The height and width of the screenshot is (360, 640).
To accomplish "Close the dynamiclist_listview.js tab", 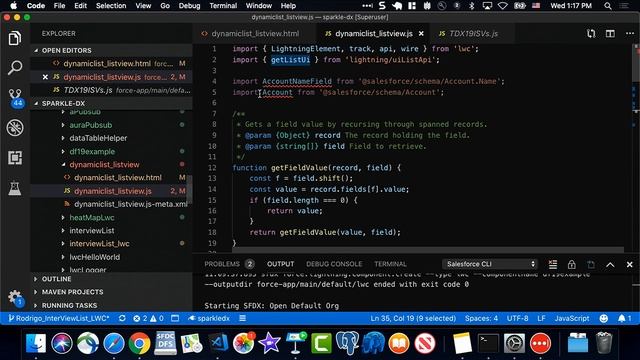I will (421, 33).
